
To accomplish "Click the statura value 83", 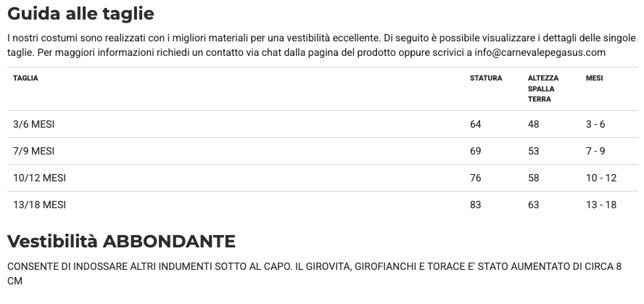I will 476,205.
